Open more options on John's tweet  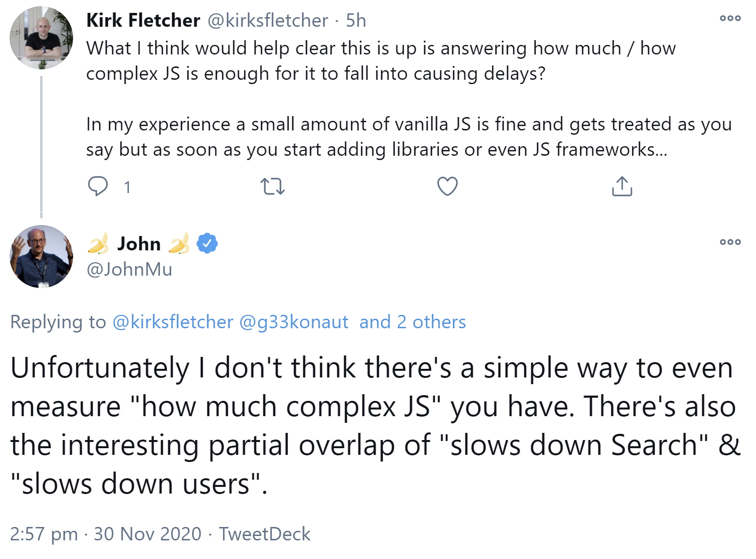(730, 242)
